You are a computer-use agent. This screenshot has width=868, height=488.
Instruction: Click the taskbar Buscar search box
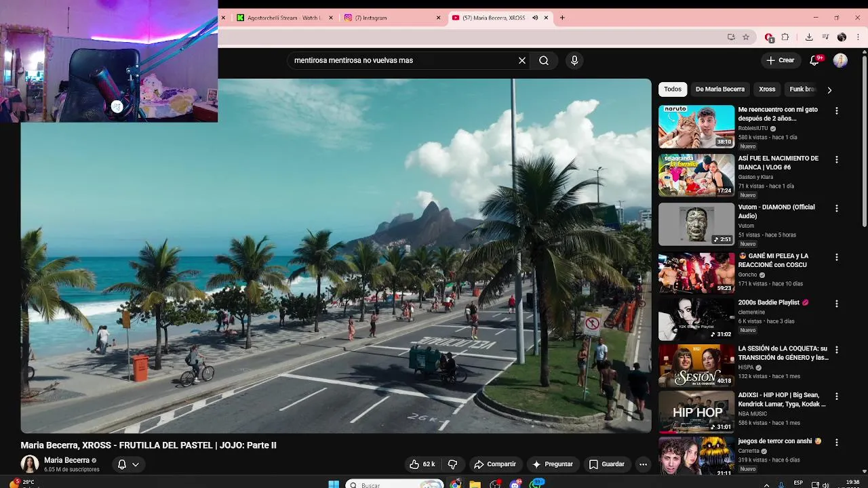[395, 485]
